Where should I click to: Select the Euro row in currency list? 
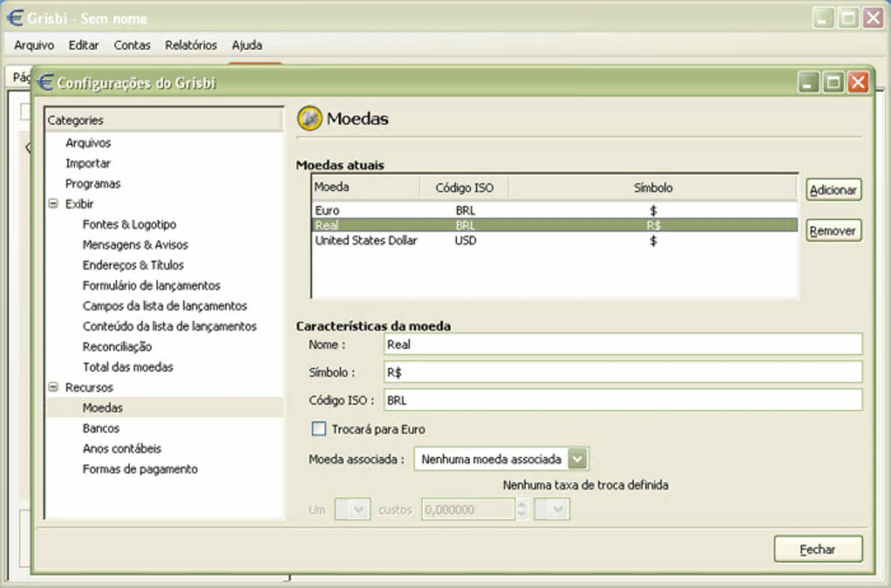(x=555, y=211)
